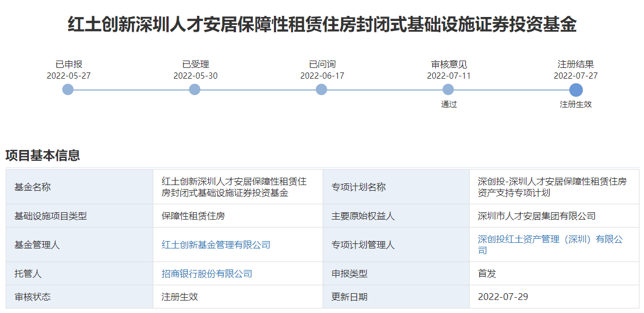Click the 专项计划名称 label cell
Screen dimensions: 644x313
point(359,187)
